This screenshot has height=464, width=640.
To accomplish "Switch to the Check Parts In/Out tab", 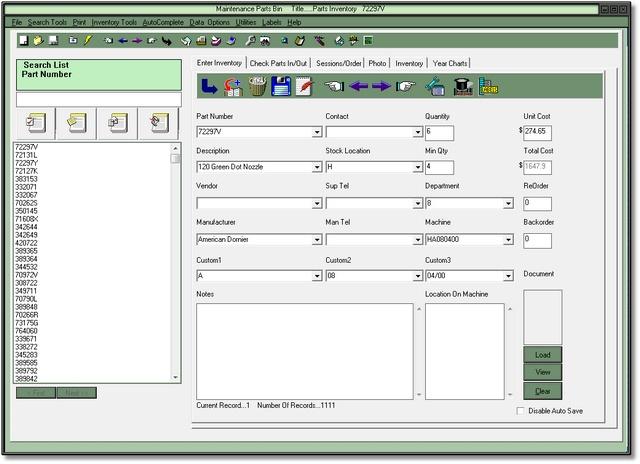I will [278, 64].
